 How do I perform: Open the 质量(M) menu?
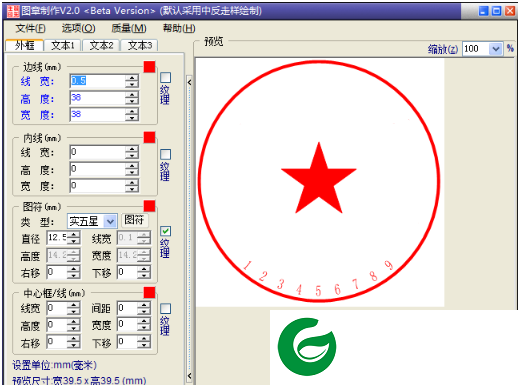[x=129, y=29]
